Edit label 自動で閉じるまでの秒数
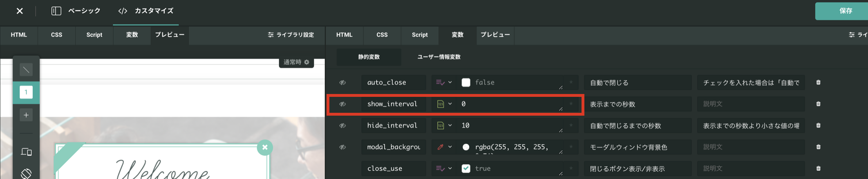 638,125
